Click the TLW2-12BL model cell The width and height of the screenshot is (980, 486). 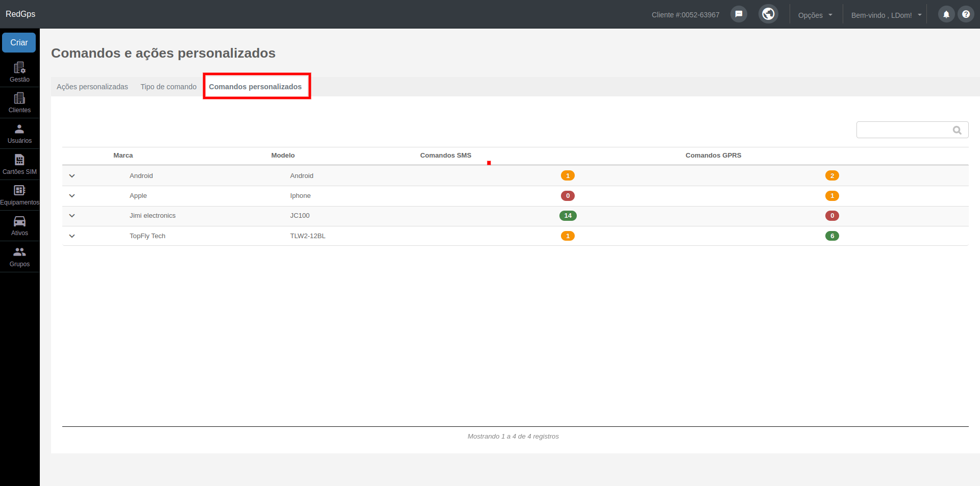point(308,236)
